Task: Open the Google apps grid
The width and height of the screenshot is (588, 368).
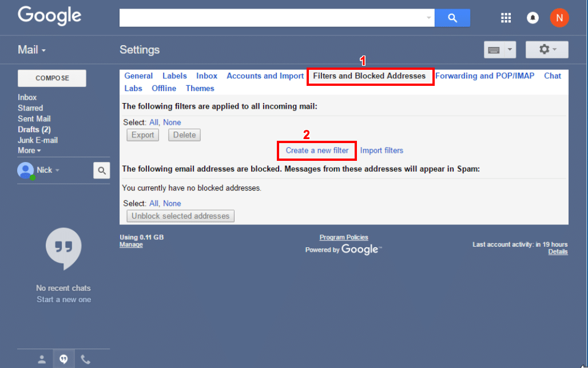Action: coord(506,18)
